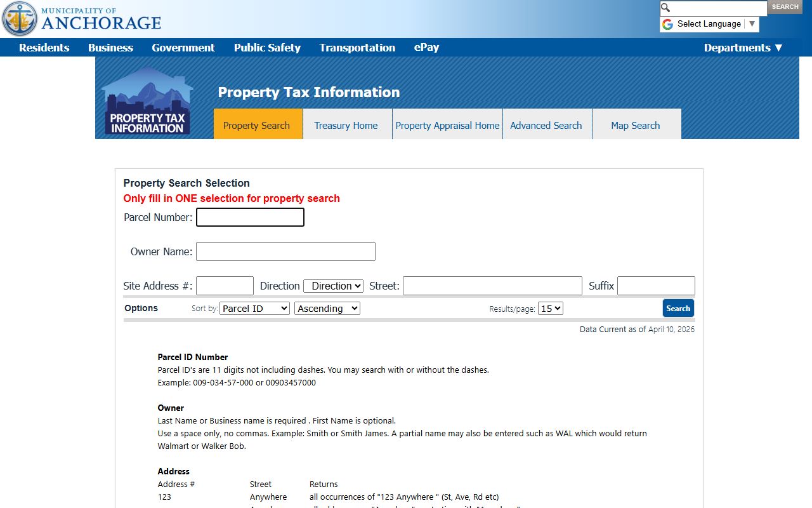812x508 pixels.
Task: Go to the Treasury Home tab
Action: click(346, 124)
